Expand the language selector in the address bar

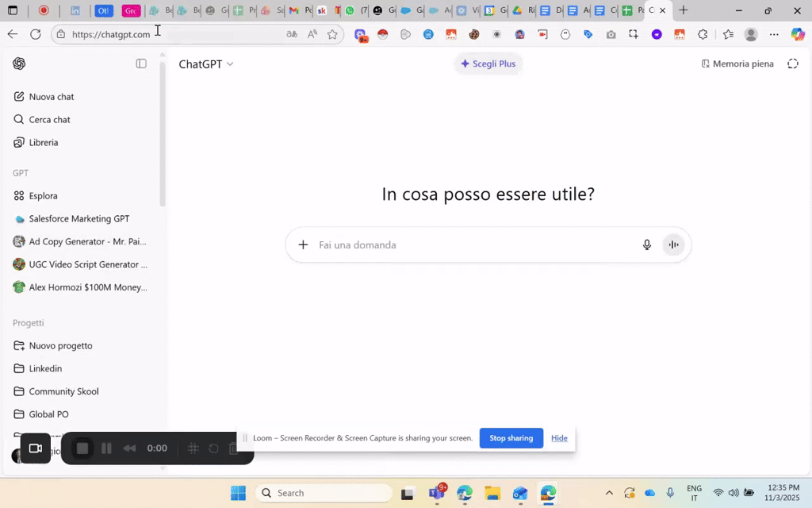pyautogui.click(x=292, y=35)
